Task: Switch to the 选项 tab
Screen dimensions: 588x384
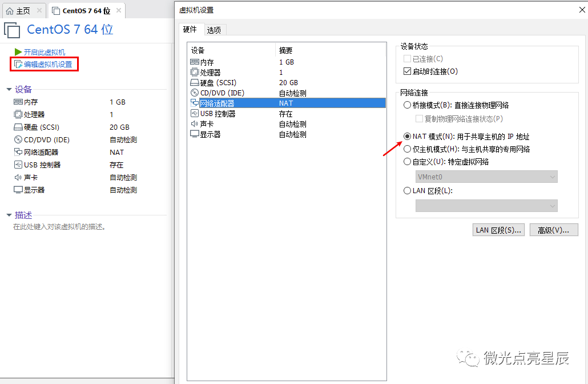Action: pyautogui.click(x=214, y=30)
